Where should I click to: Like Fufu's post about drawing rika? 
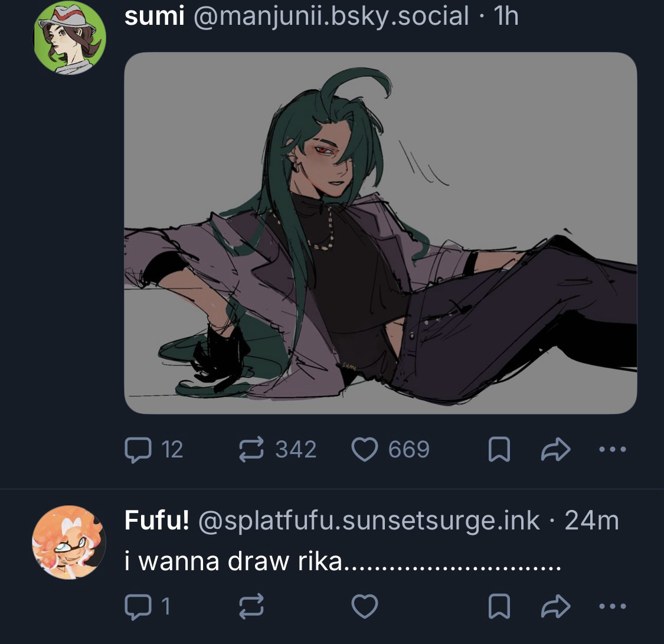coord(365,606)
